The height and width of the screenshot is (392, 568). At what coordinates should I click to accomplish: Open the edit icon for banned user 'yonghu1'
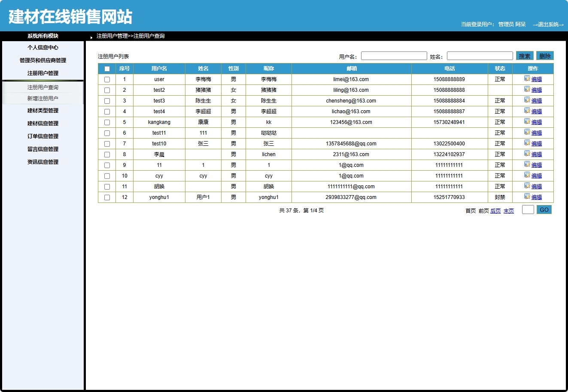point(527,197)
